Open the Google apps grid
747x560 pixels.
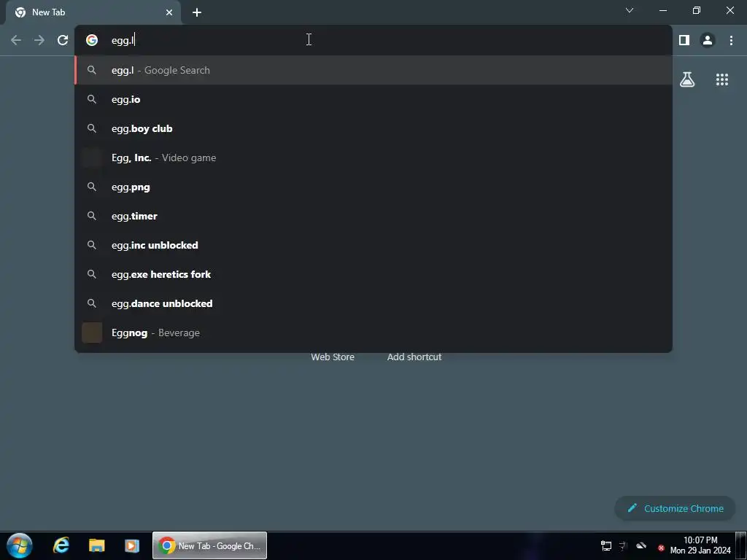(x=721, y=79)
